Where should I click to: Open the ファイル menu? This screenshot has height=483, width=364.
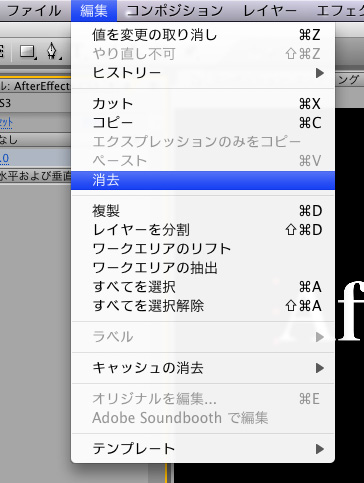point(34,11)
